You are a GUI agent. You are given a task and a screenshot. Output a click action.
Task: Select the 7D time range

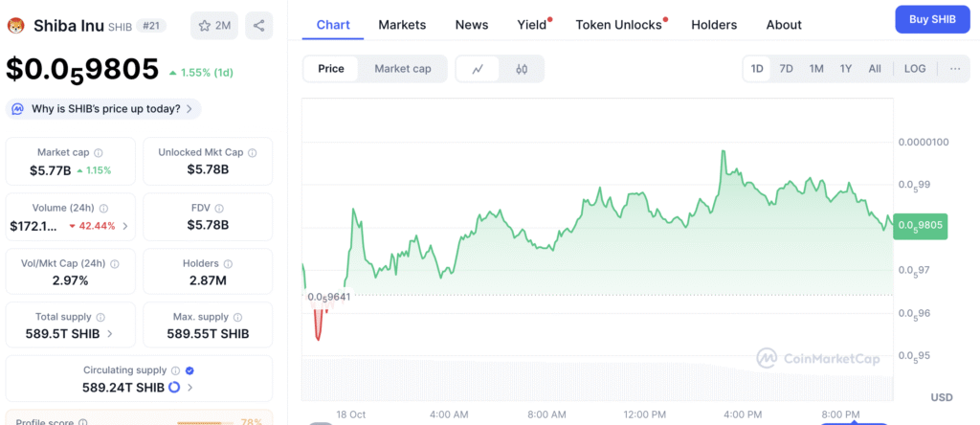(786, 69)
